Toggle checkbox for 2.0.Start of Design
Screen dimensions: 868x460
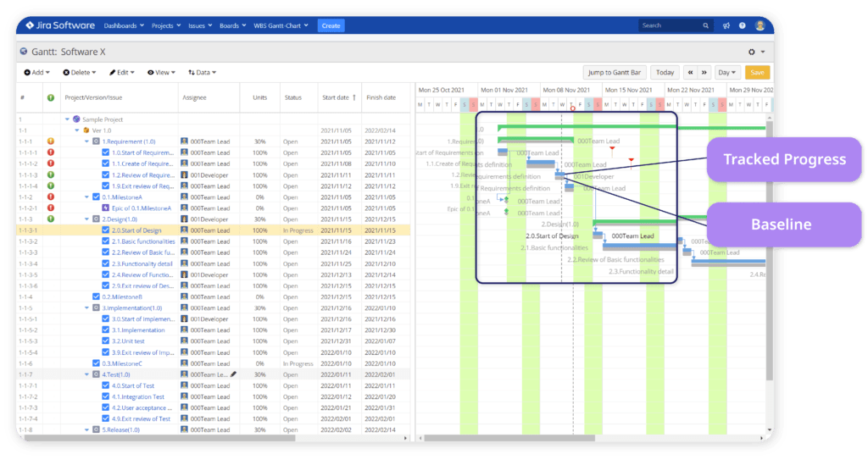point(106,230)
